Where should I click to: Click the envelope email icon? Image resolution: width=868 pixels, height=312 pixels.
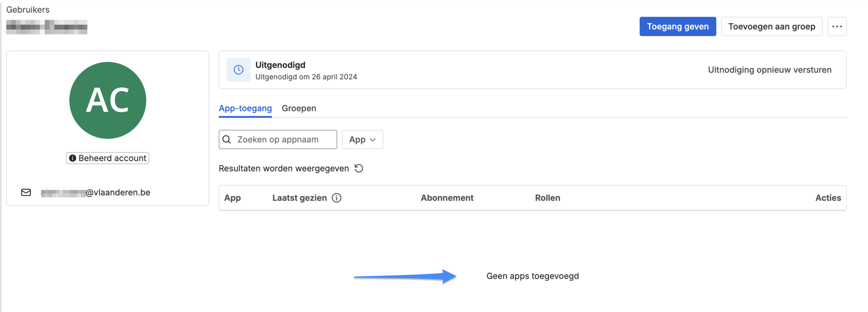click(x=26, y=193)
